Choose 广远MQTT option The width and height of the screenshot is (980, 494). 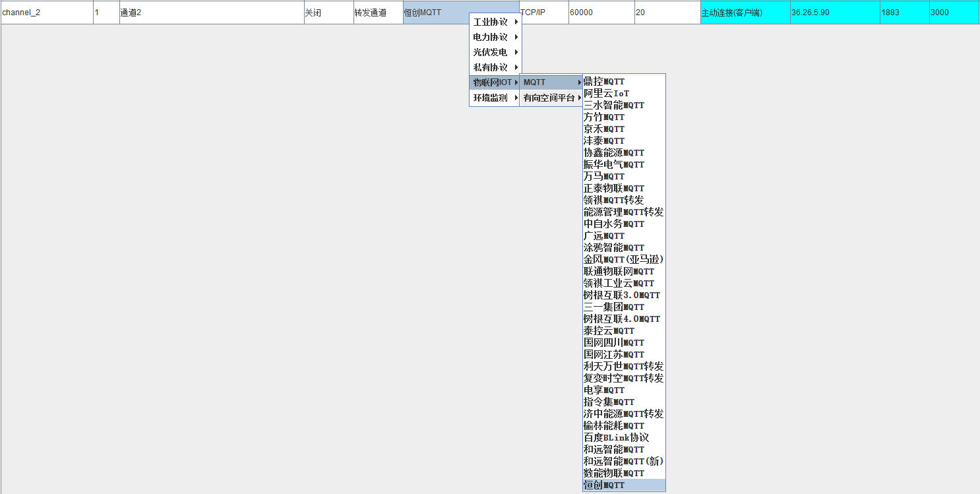[624, 235]
